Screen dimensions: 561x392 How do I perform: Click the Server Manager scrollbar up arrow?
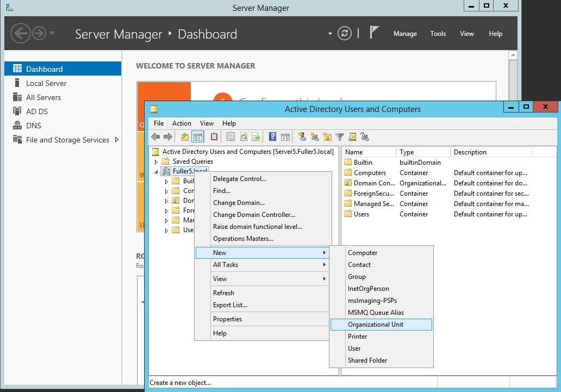click(x=513, y=55)
